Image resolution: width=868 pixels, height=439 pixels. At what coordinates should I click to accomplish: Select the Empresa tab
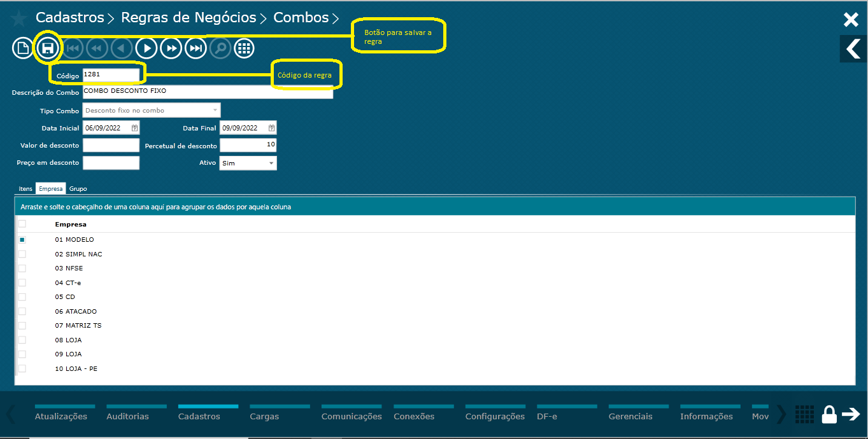click(x=51, y=189)
